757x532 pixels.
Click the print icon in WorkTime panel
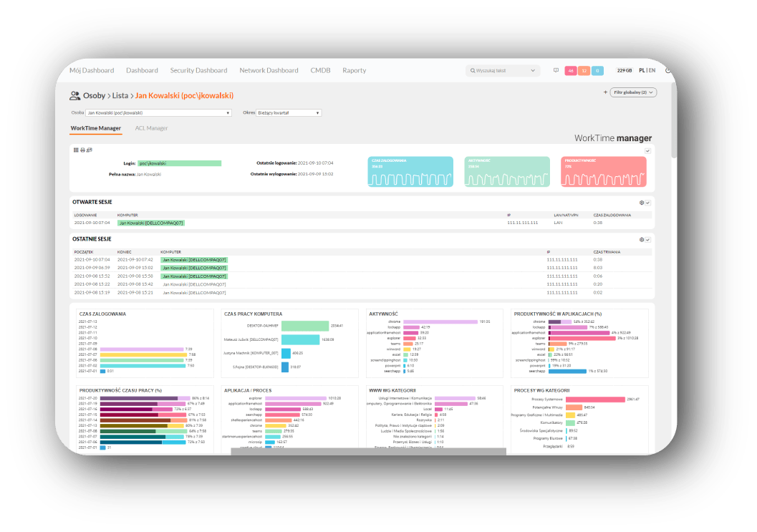pyautogui.click(x=82, y=150)
